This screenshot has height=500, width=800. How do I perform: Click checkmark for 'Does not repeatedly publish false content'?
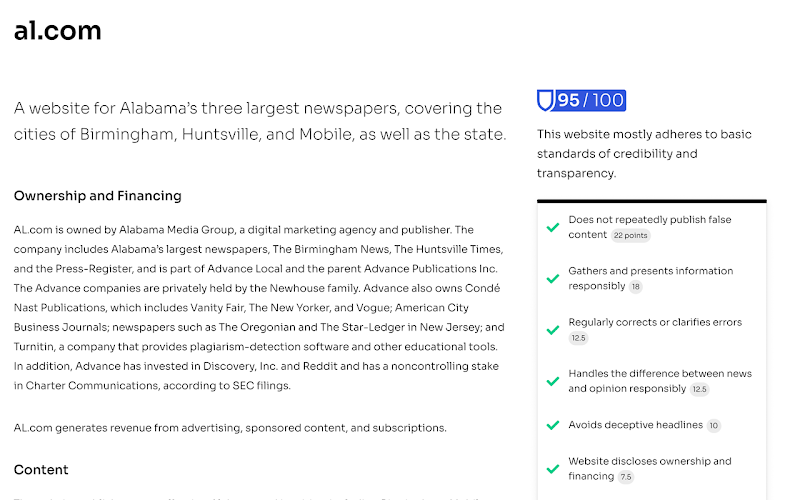pos(553,228)
